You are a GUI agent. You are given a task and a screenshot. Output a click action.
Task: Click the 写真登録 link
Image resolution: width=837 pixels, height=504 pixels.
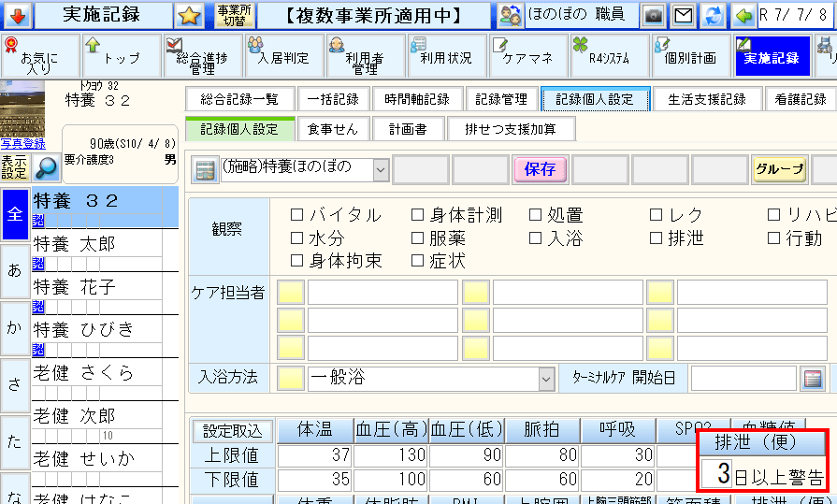coord(22,143)
